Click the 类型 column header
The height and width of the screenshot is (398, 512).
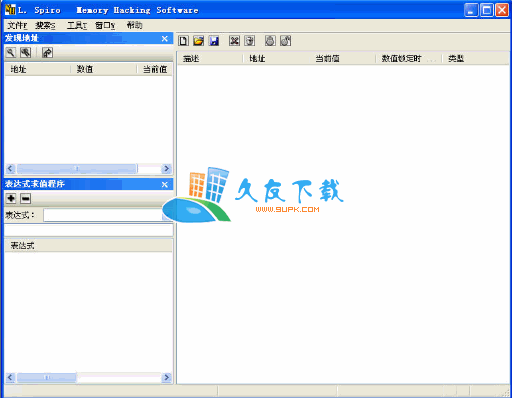[x=476, y=59]
